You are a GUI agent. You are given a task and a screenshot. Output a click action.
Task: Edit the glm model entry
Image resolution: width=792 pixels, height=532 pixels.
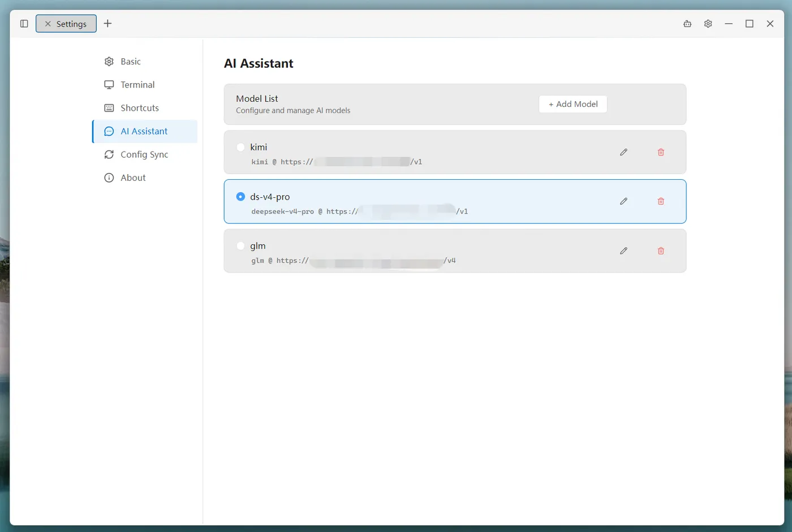click(x=623, y=250)
